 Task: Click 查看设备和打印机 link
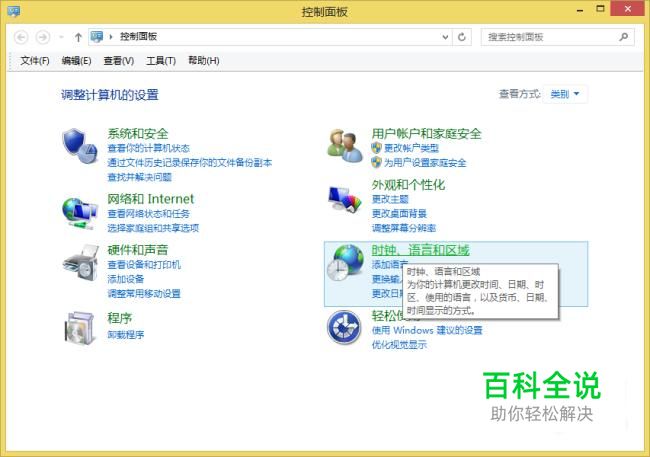(x=144, y=264)
